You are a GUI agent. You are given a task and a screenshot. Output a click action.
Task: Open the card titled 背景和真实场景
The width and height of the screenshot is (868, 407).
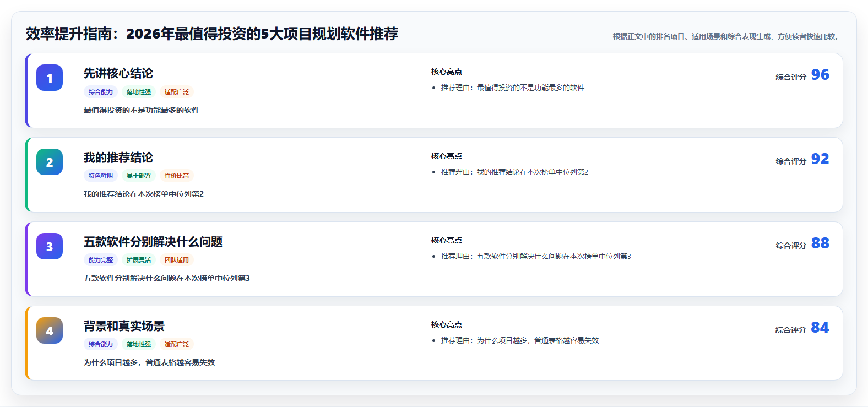coord(434,343)
